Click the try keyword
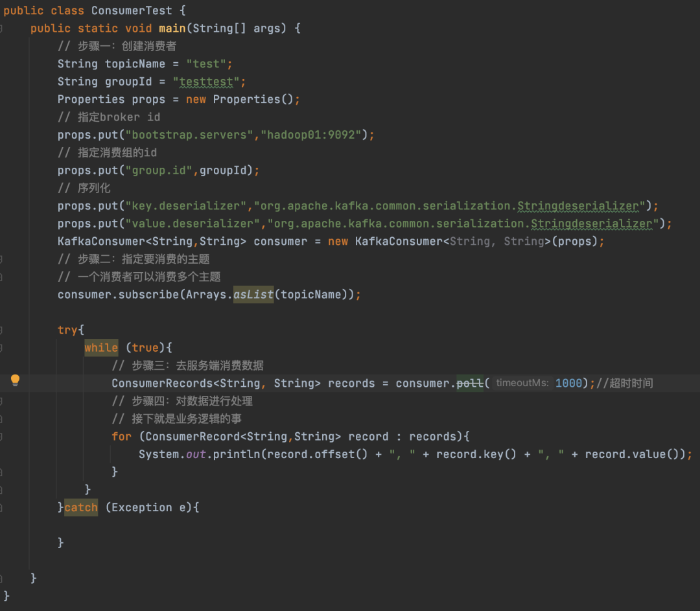 67,330
